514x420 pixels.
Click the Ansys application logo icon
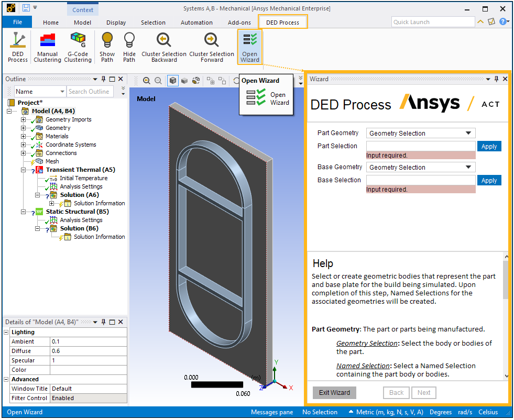coord(11,8)
